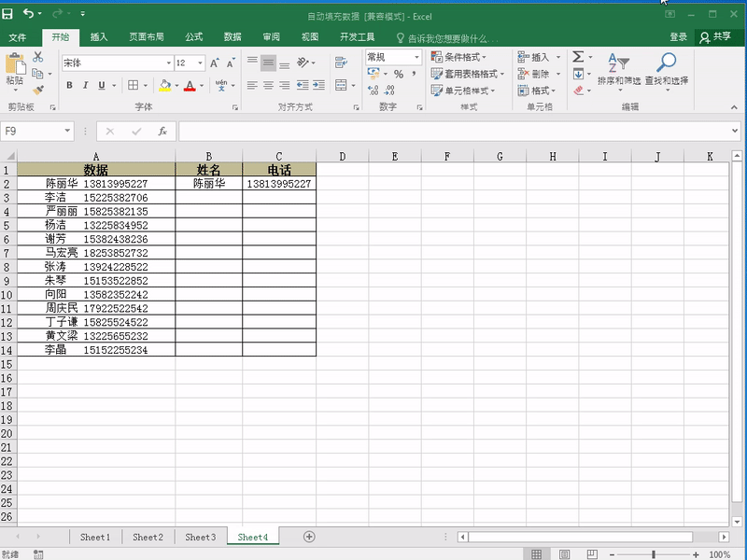
Task: Switch to the 数据 tab
Action: click(233, 37)
